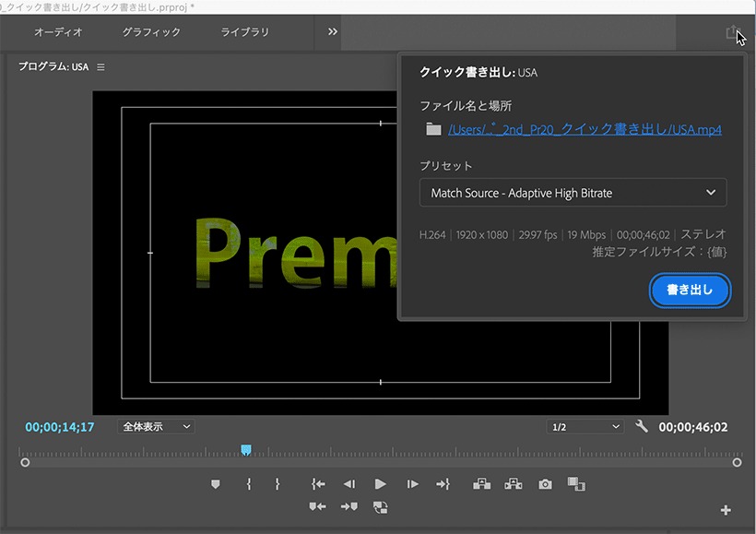Click the 19 Mbps export summary value
The height and width of the screenshot is (534, 756).
point(586,235)
